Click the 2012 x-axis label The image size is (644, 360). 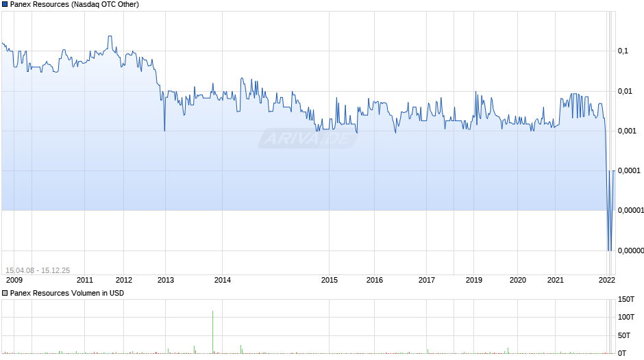click(x=124, y=280)
